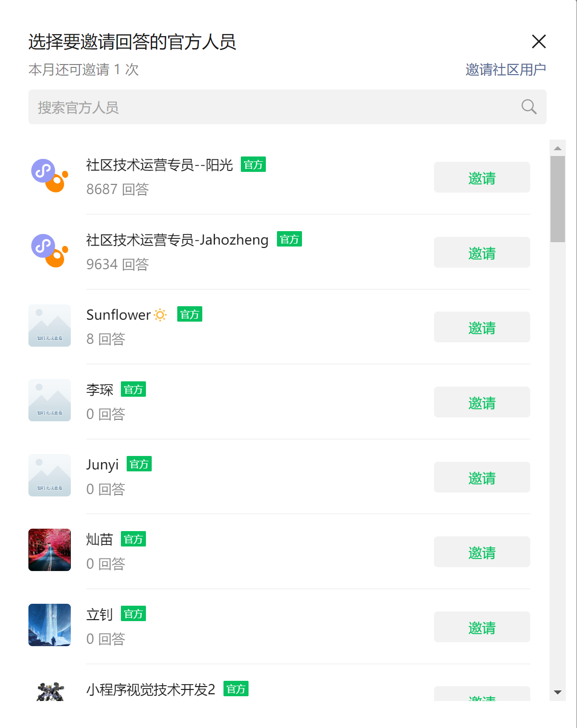Click 立钊's blue waterfall avatar

point(50,625)
